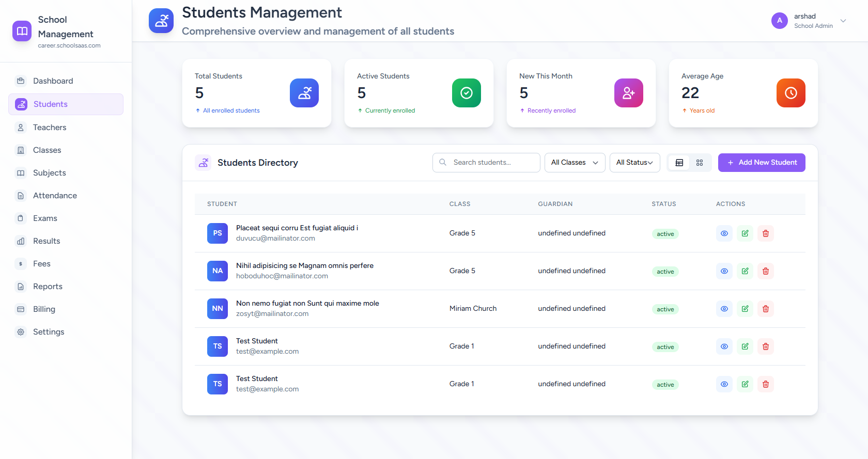Open the All Classes filter dropdown
Screen dimensions: 868x459
[575, 163]
